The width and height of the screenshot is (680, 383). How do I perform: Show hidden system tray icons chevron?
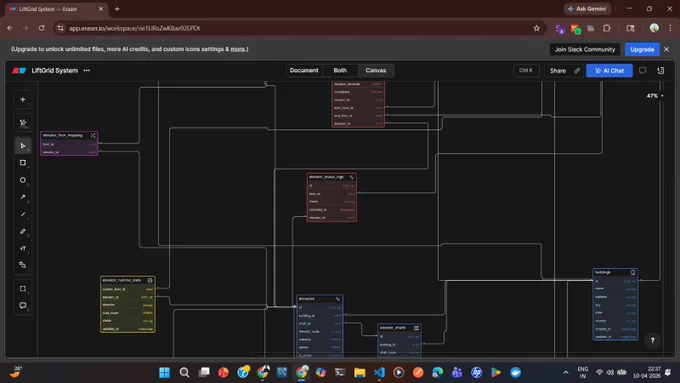tap(566, 373)
